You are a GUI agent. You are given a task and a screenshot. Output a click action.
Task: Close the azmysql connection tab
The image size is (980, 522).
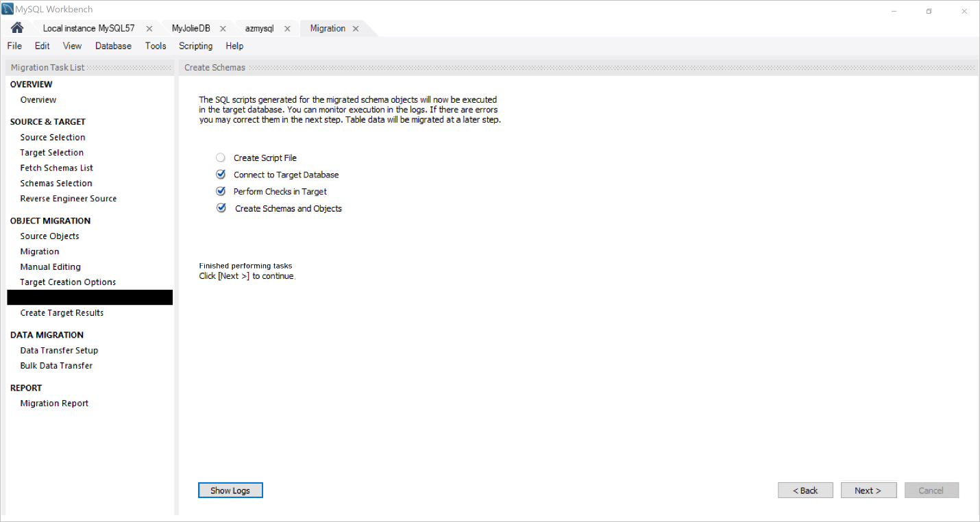click(287, 29)
